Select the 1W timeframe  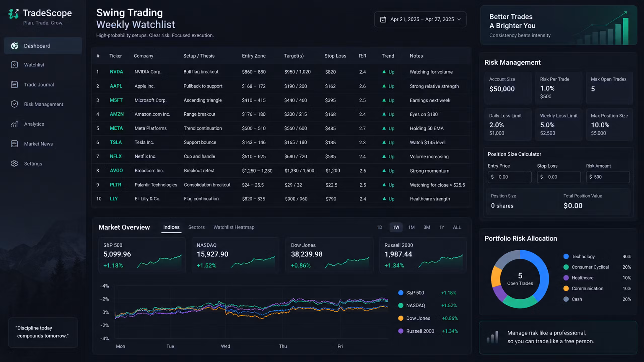click(396, 227)
